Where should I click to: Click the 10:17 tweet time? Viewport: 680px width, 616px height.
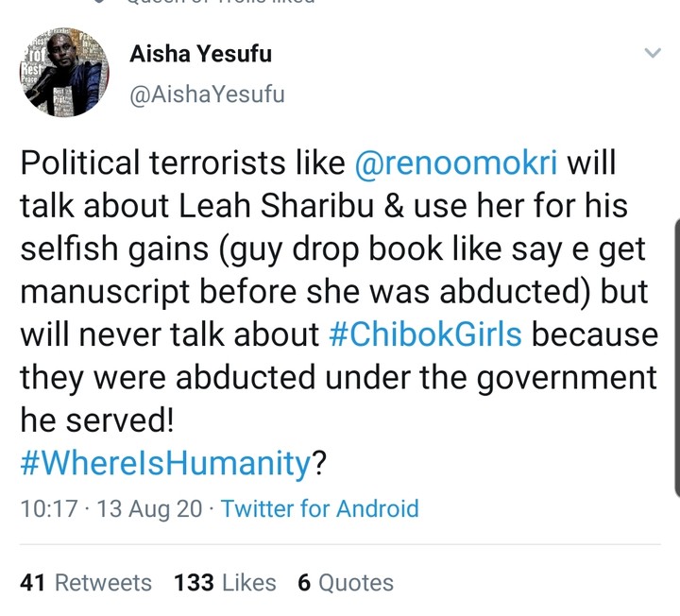(48, 508)
